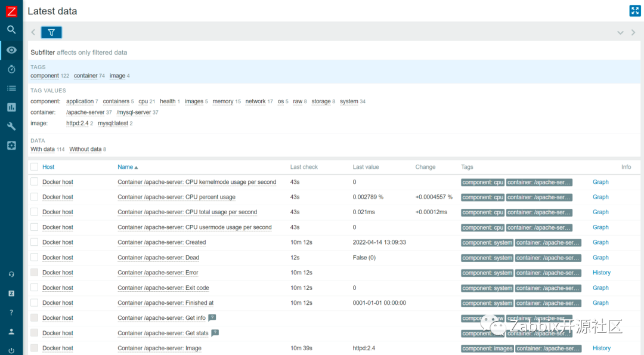The width and height of the screenshot is (644, 355).
Task: Open the Configuration wrench icon
Action: (11, 126)
